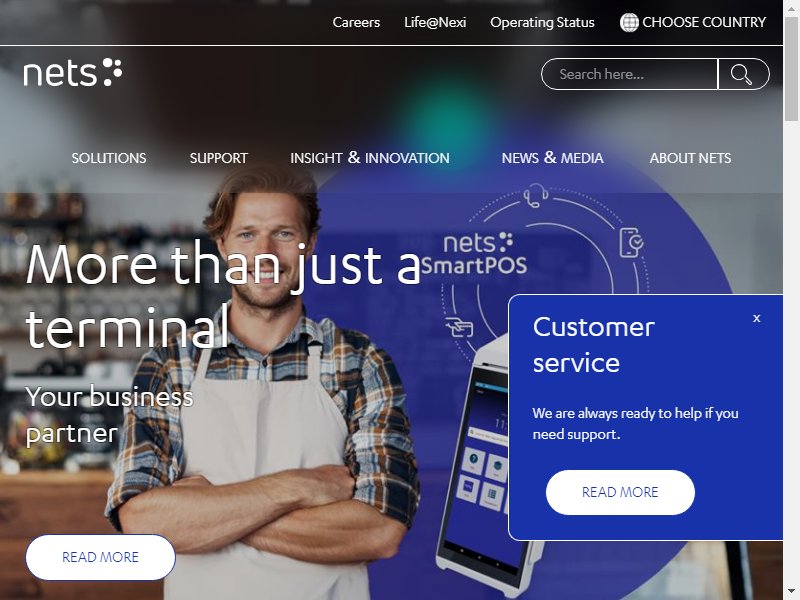Close the Customer service popup
Viewport: 800px width, 600px height.
[x=757, y=318]
